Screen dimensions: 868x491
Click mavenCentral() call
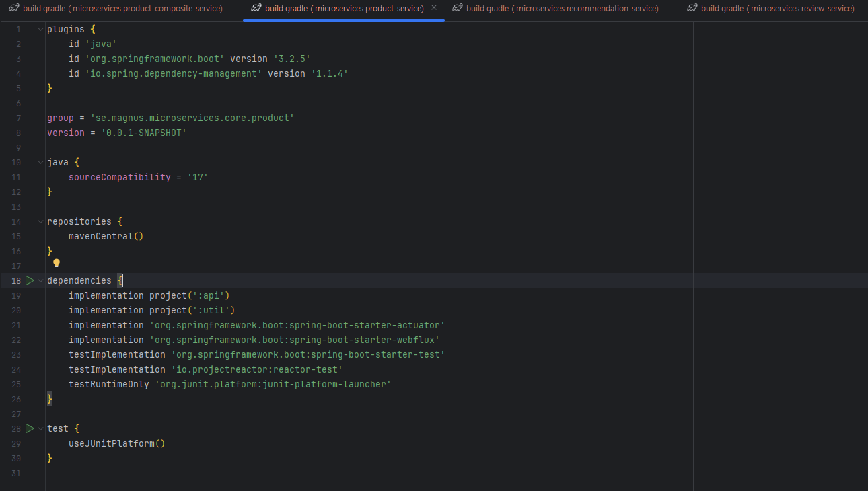pyautogui.click(x=106, y=237)
